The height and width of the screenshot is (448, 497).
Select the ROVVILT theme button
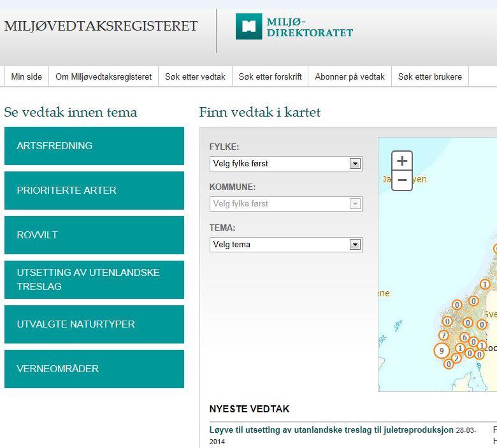coord(94,235)
